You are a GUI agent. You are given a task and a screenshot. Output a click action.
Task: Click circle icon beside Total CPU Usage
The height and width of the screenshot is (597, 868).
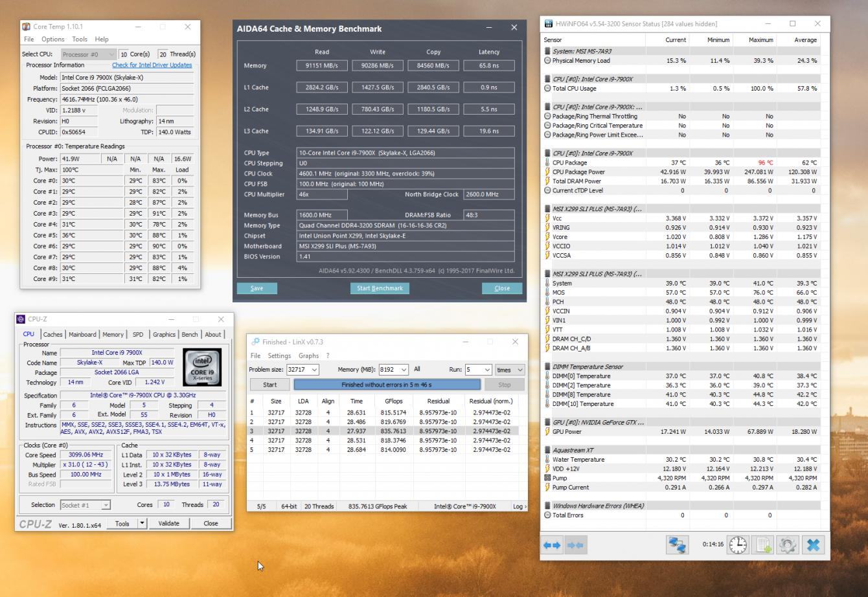point(547,89)
